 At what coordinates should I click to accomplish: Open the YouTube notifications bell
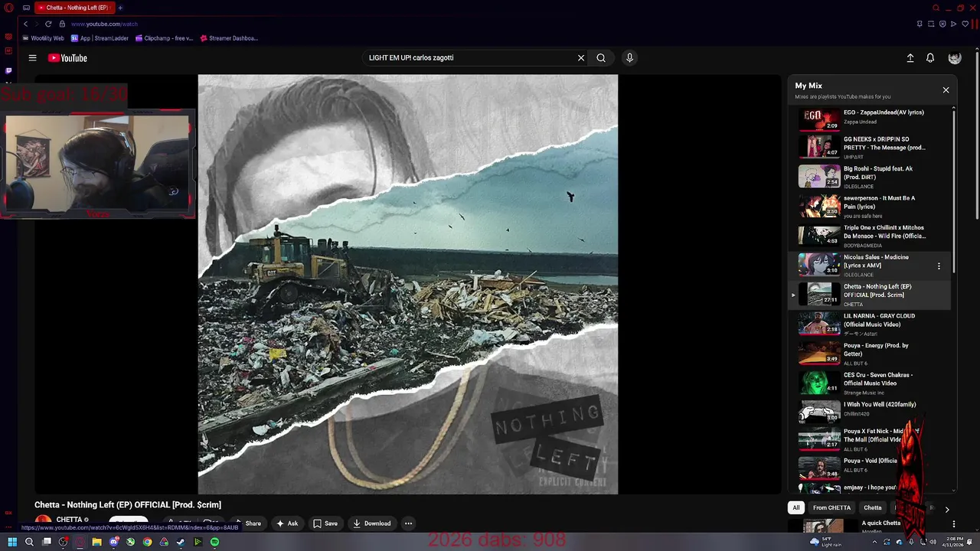click(930, 58)
